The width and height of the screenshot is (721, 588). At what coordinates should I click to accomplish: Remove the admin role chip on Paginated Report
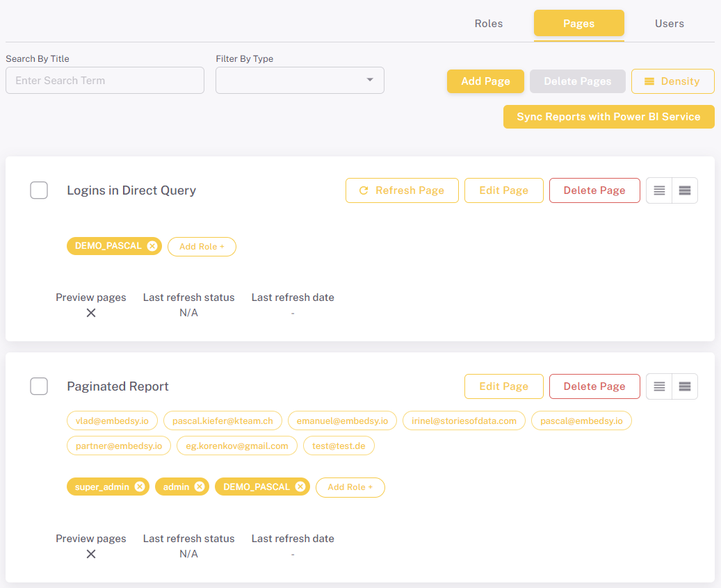click(201, 487)
